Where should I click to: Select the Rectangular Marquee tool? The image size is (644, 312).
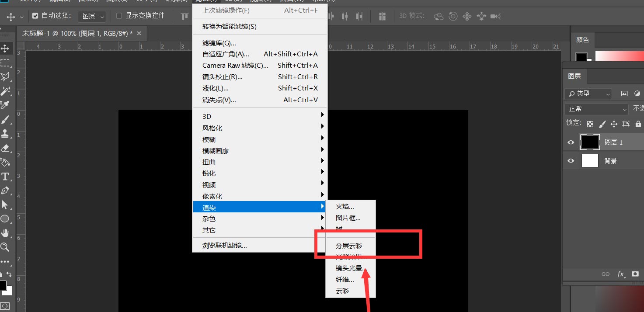[5, 63]
